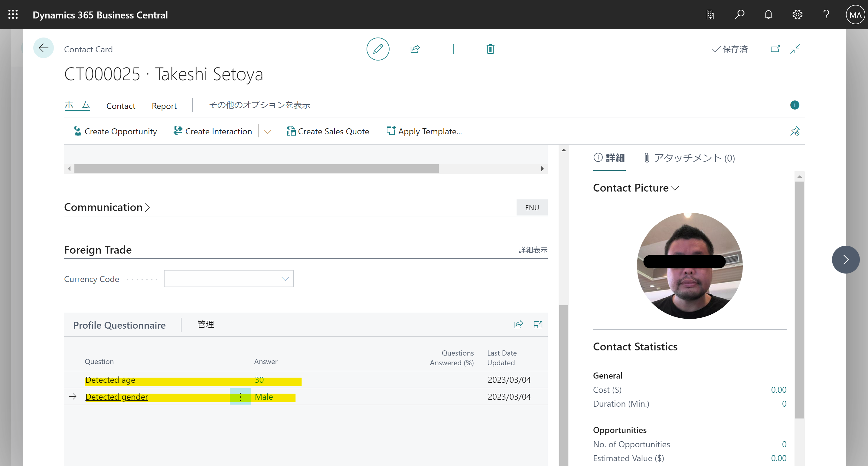The width and height of the screenshot is (868, 466).
Task: Sort by the Question column header
Action: (99, 362)
